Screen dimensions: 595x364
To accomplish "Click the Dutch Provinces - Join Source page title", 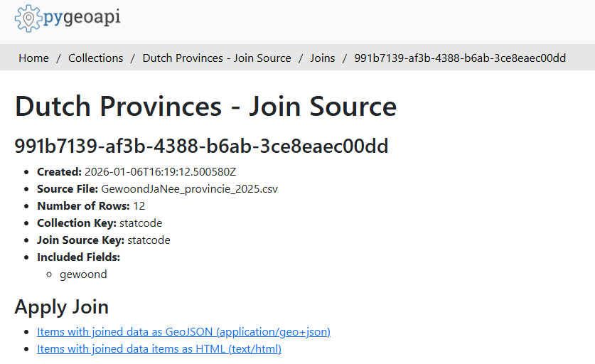I will coord(205,107).
